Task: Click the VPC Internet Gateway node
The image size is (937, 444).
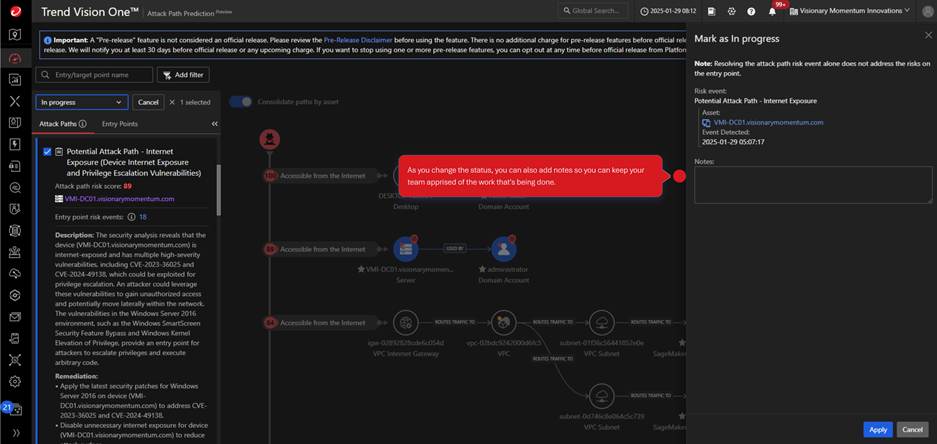Action: pos(406,322)
